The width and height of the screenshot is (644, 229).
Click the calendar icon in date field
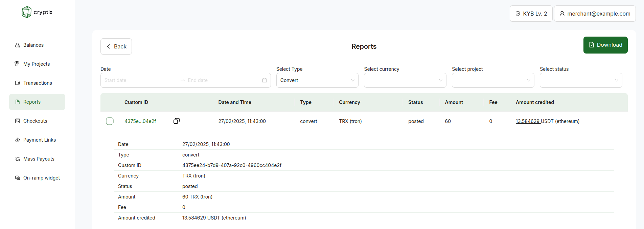click(x=264, y=80)
